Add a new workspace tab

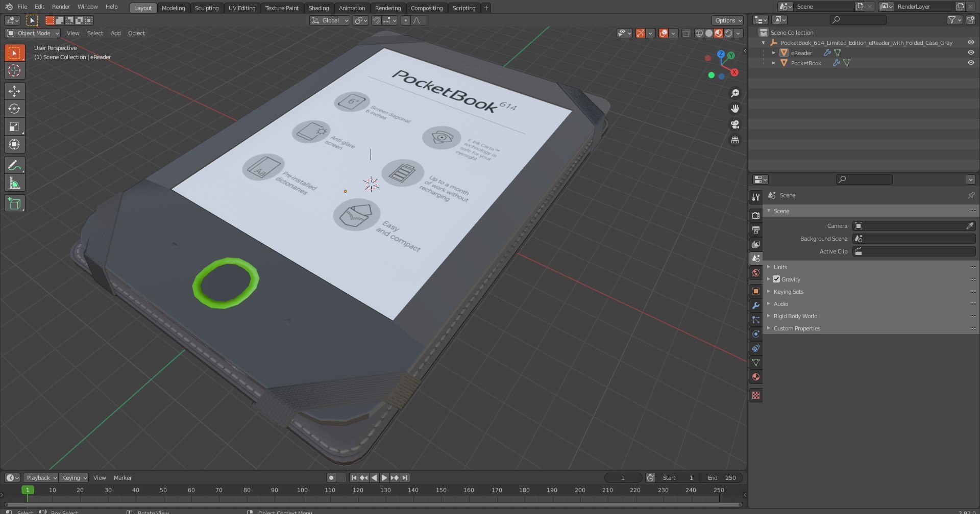tap(486, 8)
